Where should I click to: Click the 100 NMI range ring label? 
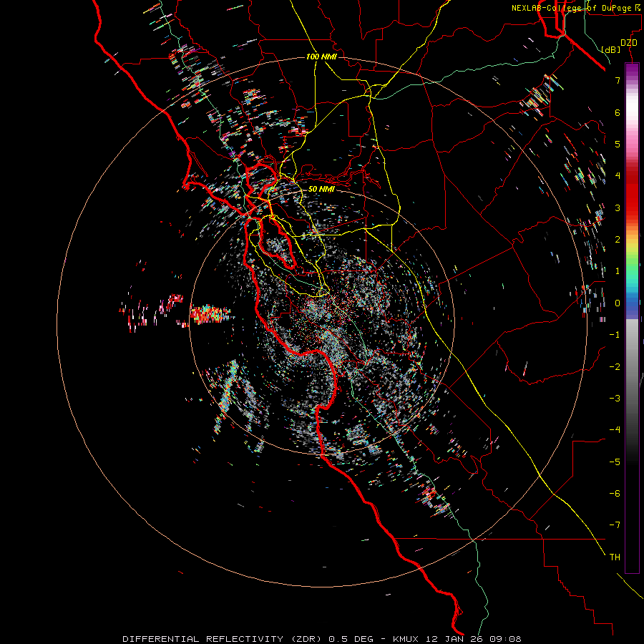321,57
